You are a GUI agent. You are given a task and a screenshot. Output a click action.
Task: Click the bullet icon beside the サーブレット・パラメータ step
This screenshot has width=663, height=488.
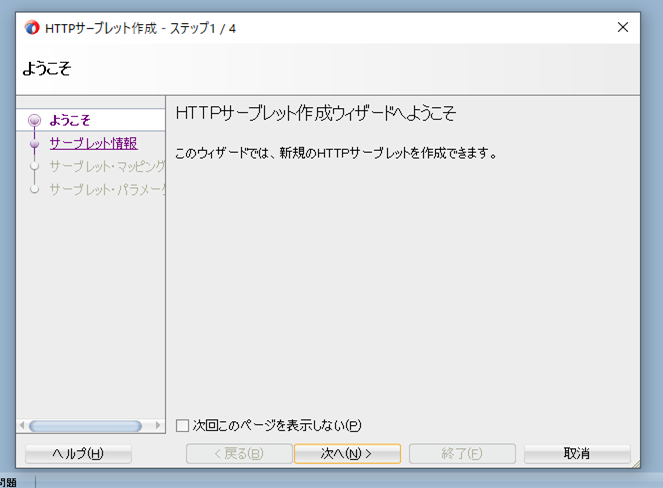pos(35,188)
